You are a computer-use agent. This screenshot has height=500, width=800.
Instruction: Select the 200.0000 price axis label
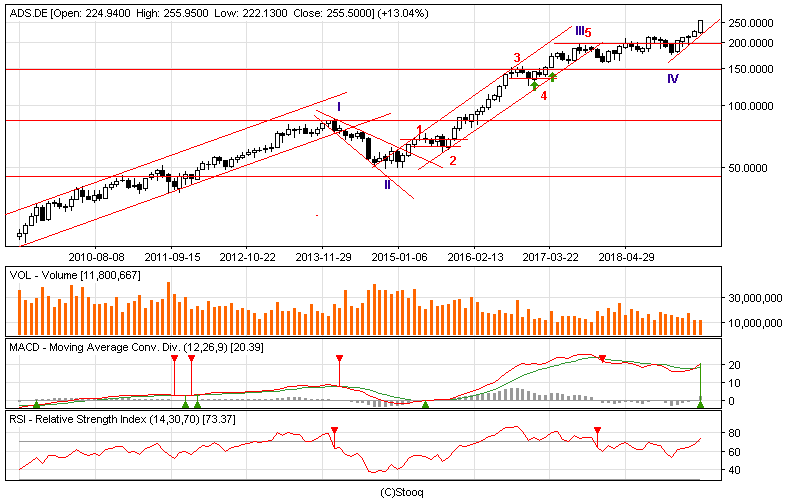tap(751, 44)
